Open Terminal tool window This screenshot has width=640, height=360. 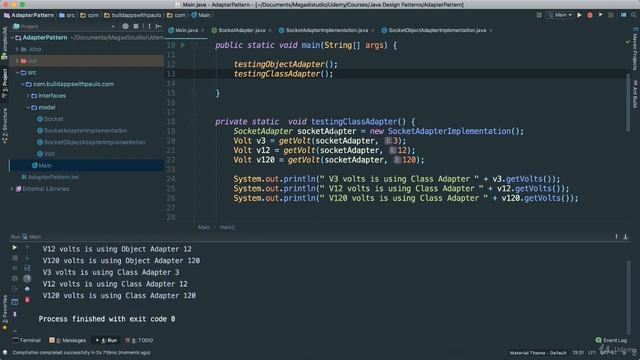click(x=27, y=340)
